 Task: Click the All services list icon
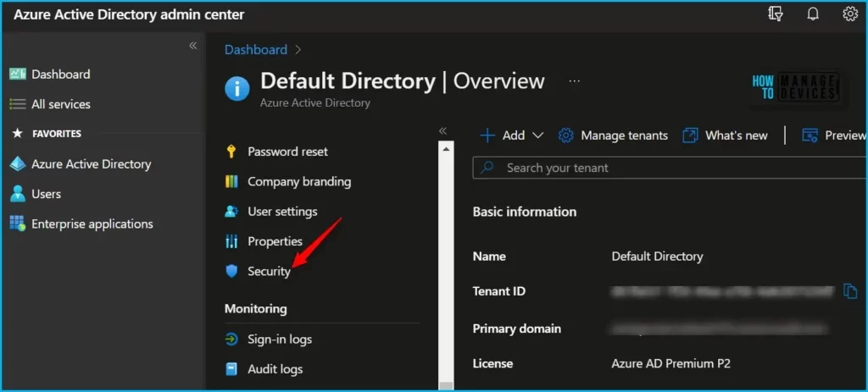pyautogui.click(x=18, y=104)
